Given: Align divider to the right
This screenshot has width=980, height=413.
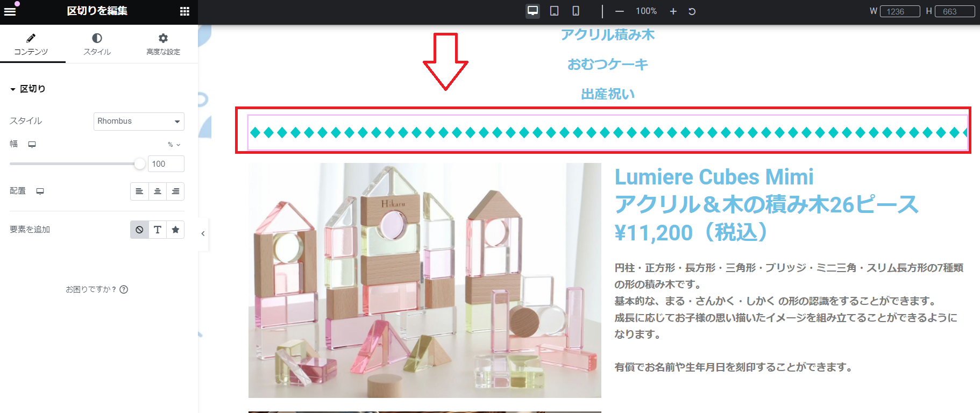Looking at the screenshot, I should (175, 191).
